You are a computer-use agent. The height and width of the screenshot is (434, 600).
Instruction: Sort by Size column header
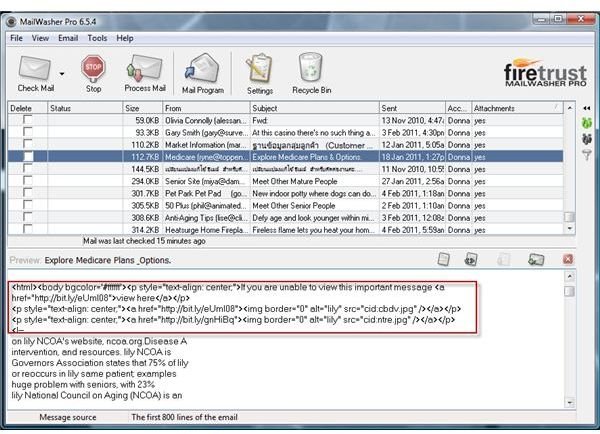click(143, 108)
